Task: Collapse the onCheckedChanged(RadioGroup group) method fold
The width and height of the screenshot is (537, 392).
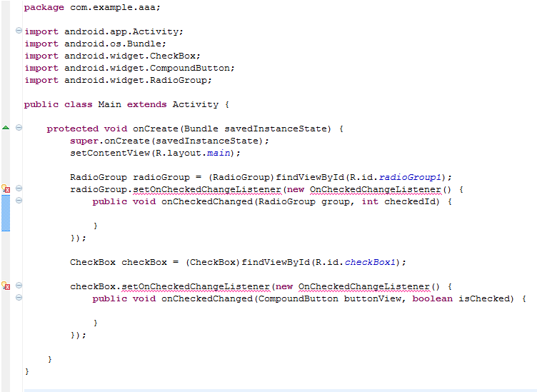Action: click(x=19, y=201)
